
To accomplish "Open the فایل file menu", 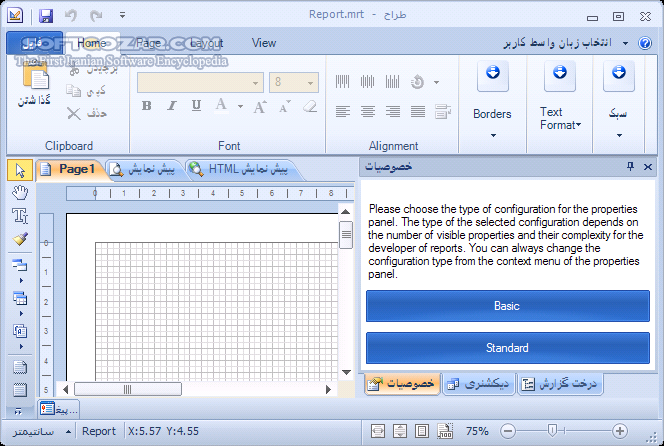I will click(34, 43).
